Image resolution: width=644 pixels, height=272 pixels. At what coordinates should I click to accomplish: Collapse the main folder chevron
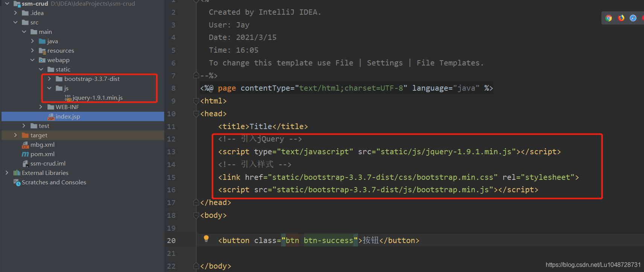click(24, 32)
